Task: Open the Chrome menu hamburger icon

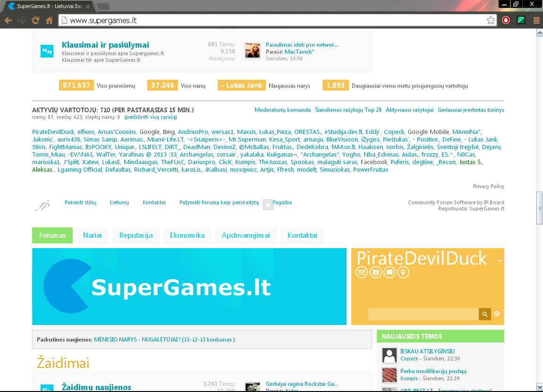Action: 536,20
